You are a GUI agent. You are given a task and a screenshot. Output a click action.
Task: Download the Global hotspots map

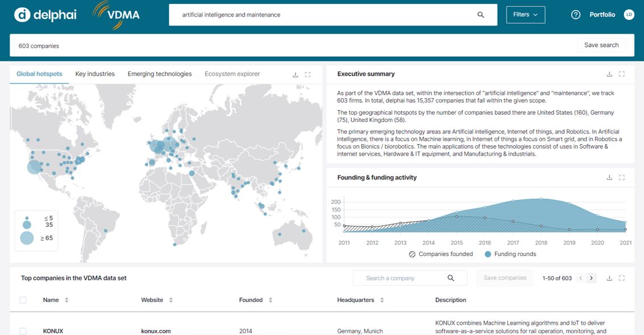295,74
